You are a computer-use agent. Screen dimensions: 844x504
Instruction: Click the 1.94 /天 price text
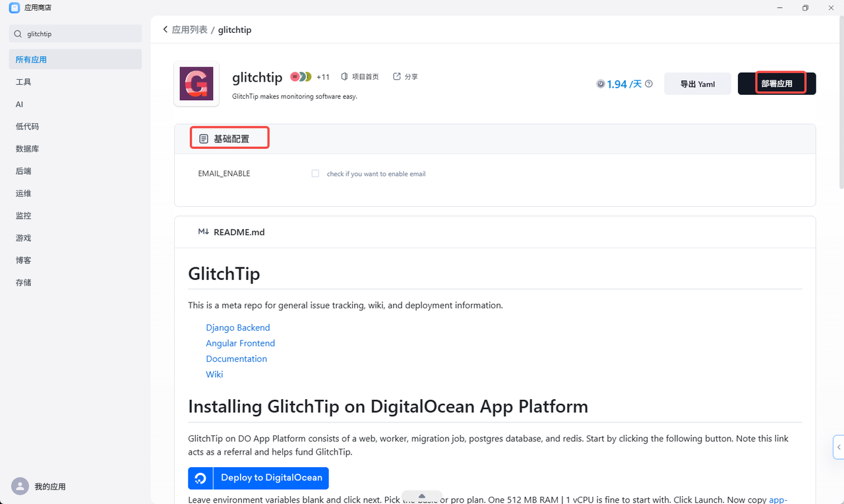pyautogui.click(x=624, y=84)
